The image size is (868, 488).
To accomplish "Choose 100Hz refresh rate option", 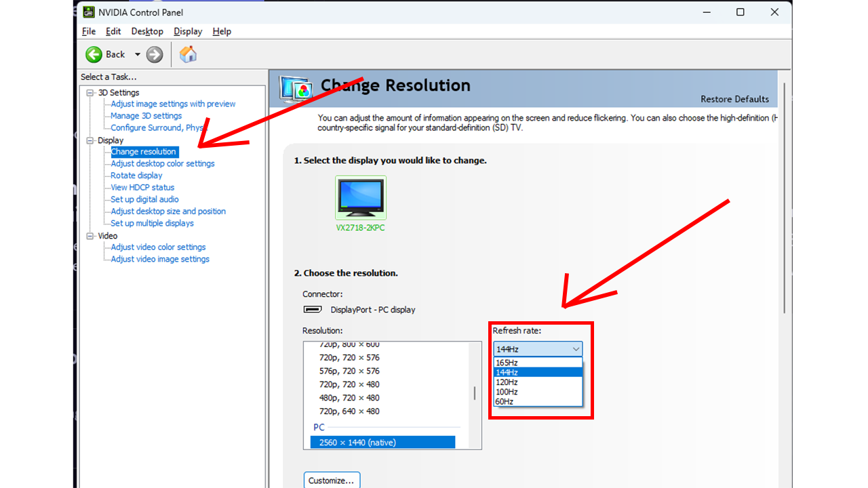I will (x=538, y=392).
